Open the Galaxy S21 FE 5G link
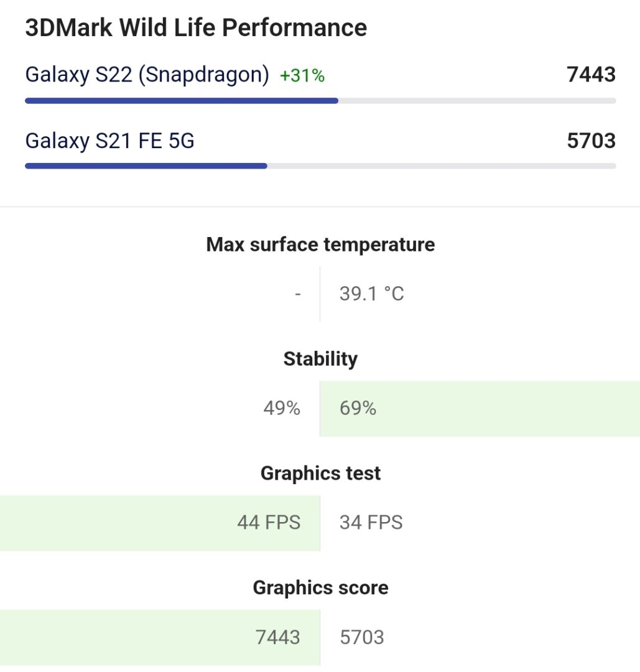This screenshot has width=640, height=672. point(109,141)
